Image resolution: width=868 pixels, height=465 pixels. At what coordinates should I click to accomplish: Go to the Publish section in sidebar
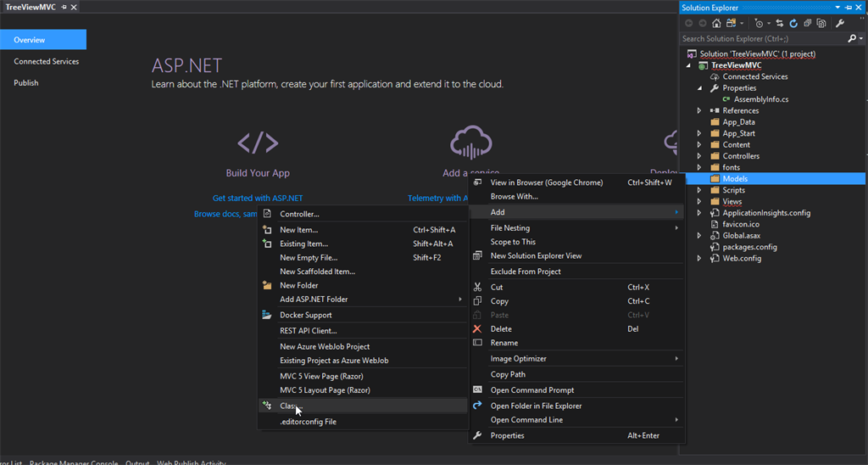26,83
